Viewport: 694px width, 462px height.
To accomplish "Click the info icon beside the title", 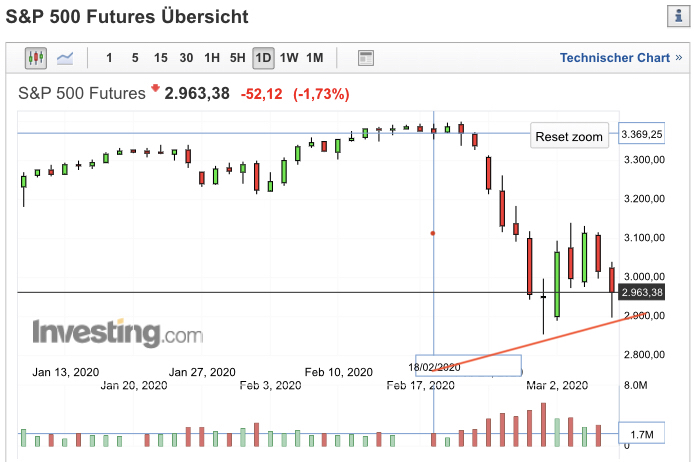I will point(675,17).
